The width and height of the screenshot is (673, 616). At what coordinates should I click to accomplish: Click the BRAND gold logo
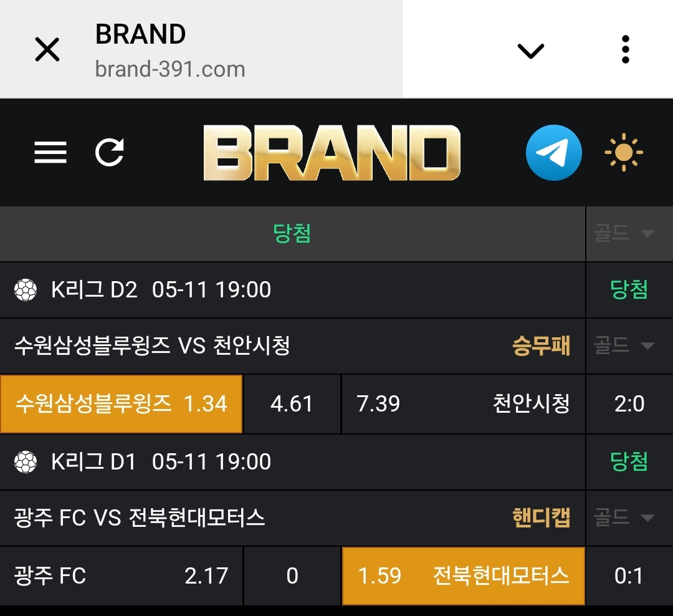point(332,153)
